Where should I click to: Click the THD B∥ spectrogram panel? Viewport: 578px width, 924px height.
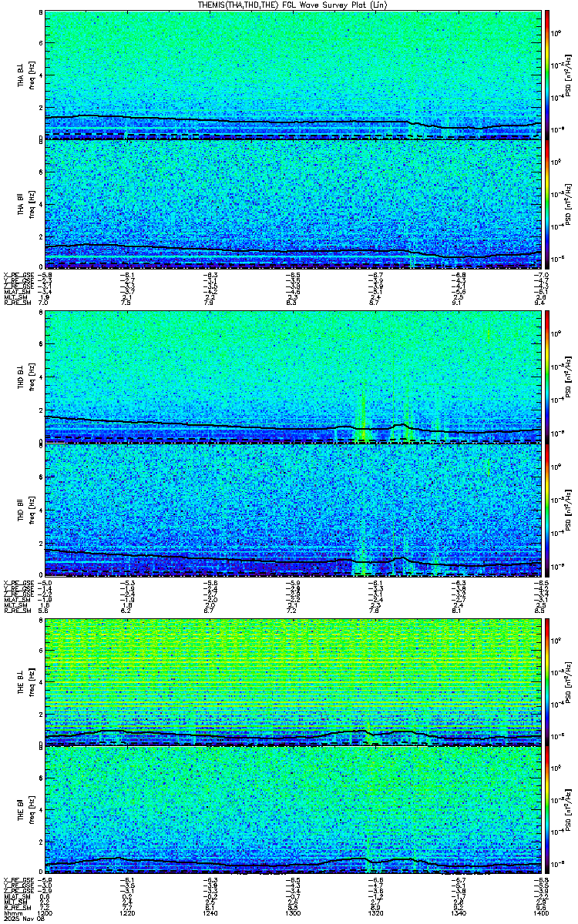click(x=293, y=508)
